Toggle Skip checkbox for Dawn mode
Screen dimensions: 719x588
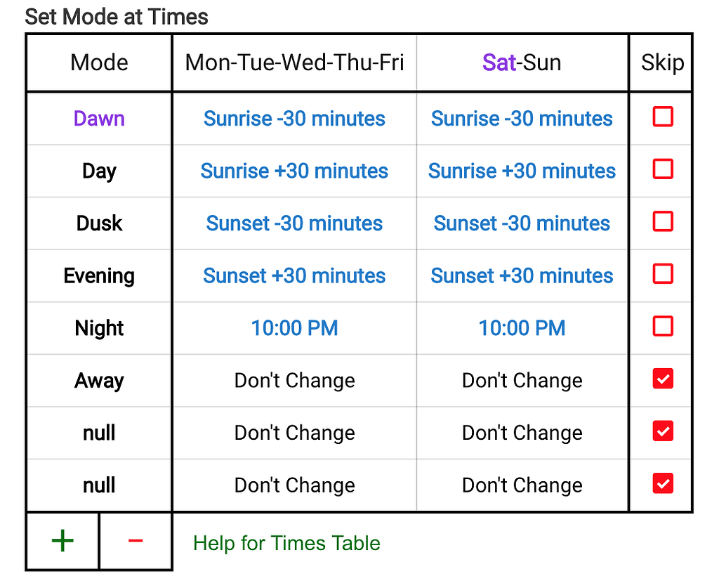[663, 117]
